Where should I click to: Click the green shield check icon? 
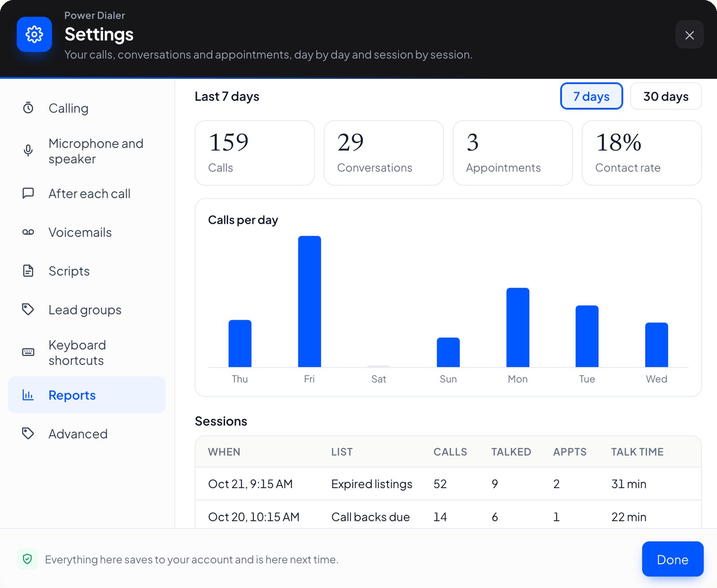27,559
